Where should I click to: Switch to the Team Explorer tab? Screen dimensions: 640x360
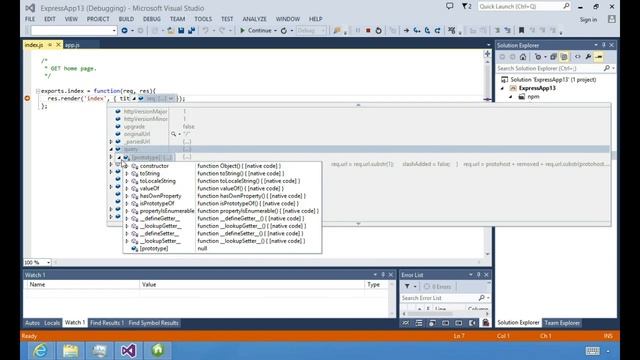[562, 323]
